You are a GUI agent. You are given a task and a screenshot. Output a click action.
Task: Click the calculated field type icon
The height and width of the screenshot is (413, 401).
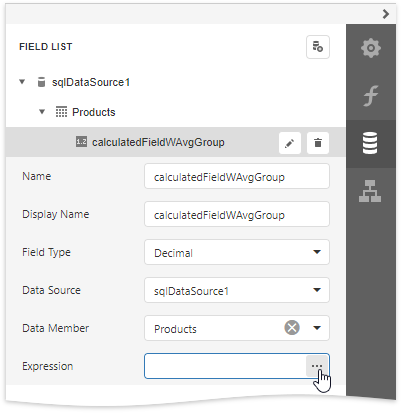81,142
